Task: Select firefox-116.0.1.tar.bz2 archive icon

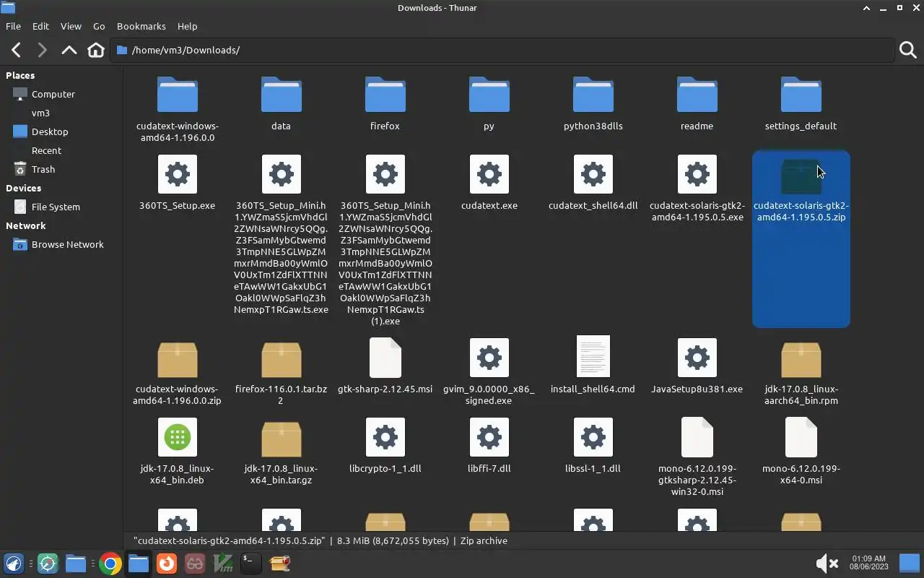Action: click(281, 359)
